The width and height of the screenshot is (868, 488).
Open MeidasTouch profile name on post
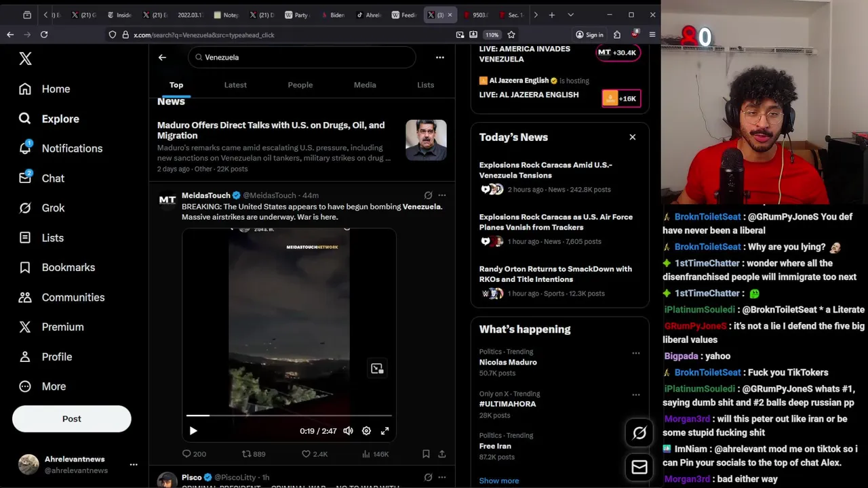tap(206, 195)
